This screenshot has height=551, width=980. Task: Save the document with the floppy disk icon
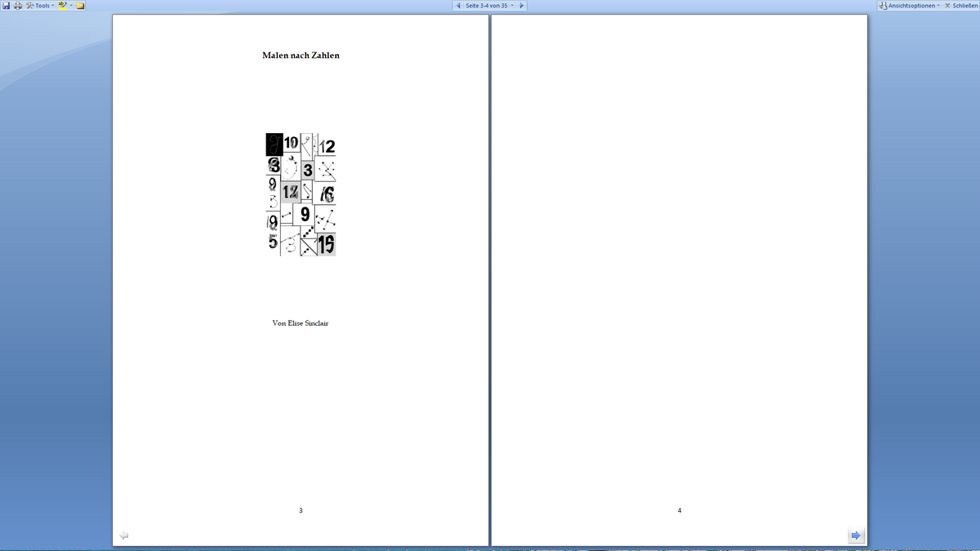tap(7, 6)
